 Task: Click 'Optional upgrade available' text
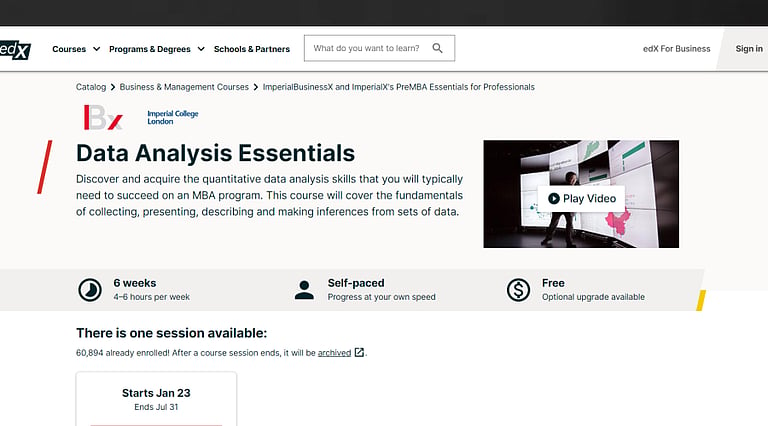click(593, 297)
